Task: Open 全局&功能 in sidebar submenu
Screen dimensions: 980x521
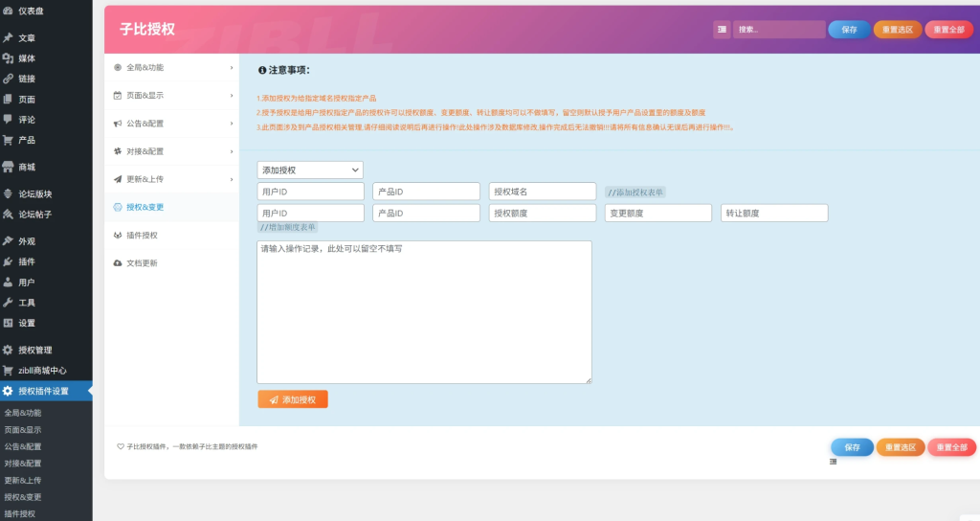Action: pos(23,413)
